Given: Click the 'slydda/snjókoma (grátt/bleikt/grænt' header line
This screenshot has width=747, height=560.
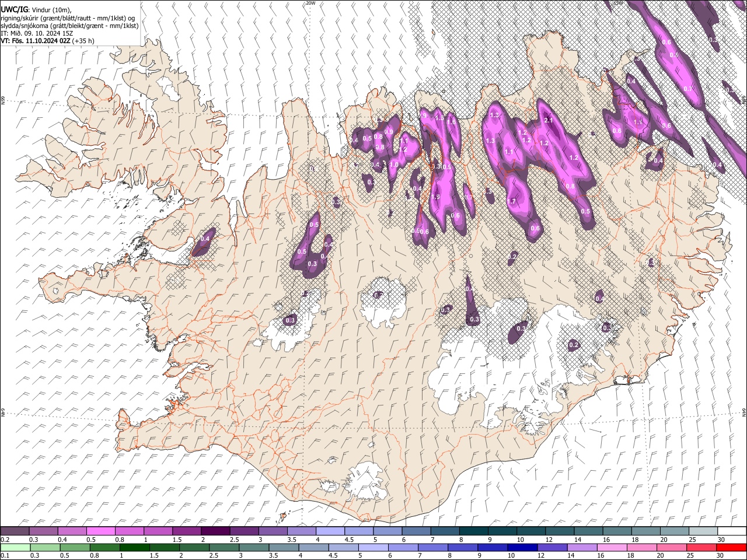Looking at the screenshot, I should [x=69, y=26].
